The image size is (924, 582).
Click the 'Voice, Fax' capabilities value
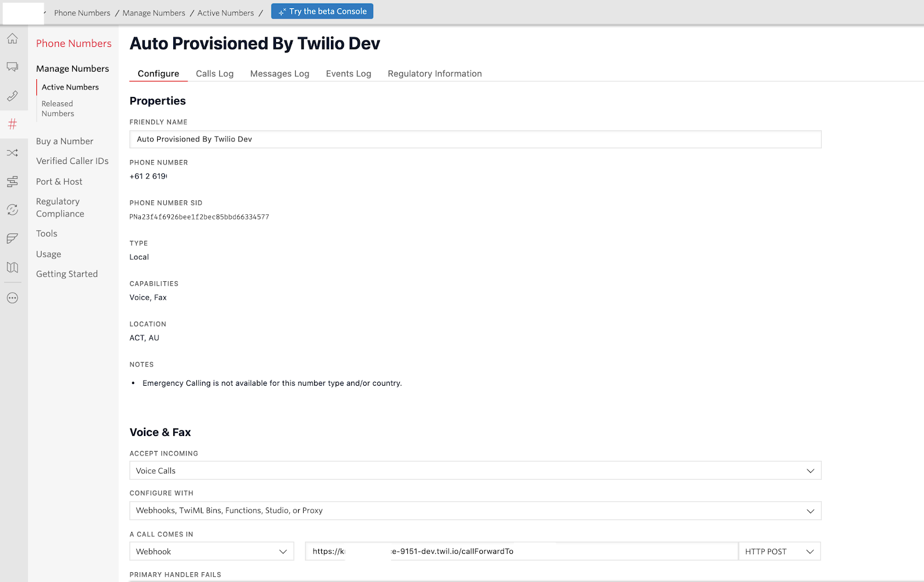pos(148,297)
